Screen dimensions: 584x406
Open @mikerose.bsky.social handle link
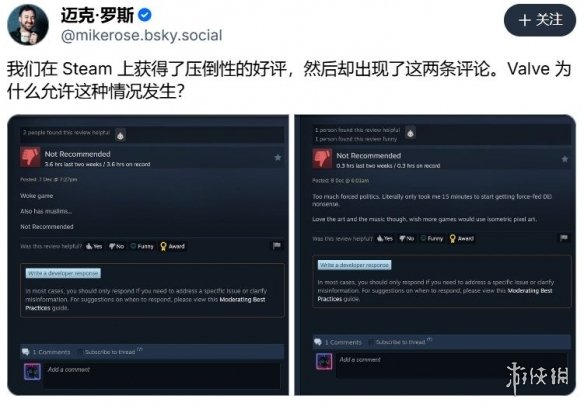[142, 35]
